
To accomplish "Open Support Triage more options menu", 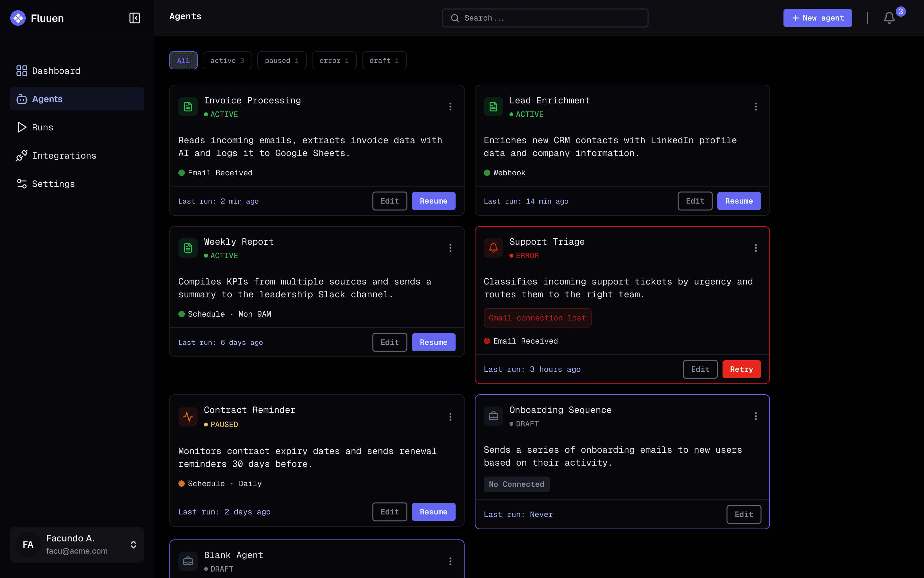I will (756, 248).
